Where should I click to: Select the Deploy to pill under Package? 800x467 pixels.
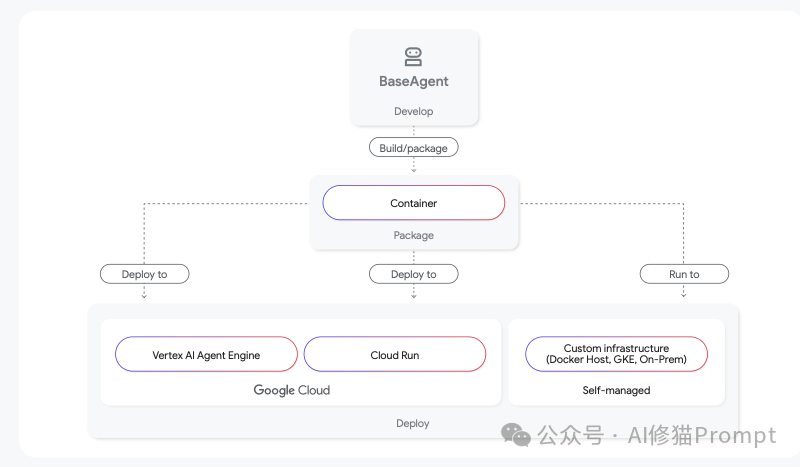pyautogui.click(x=414, y=274)
